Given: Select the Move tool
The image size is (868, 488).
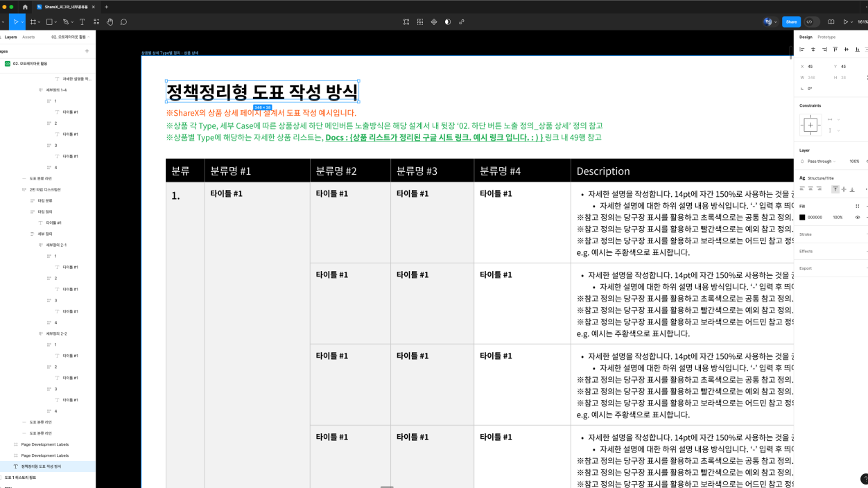Looking at the screenshot, I should [15, 22].
